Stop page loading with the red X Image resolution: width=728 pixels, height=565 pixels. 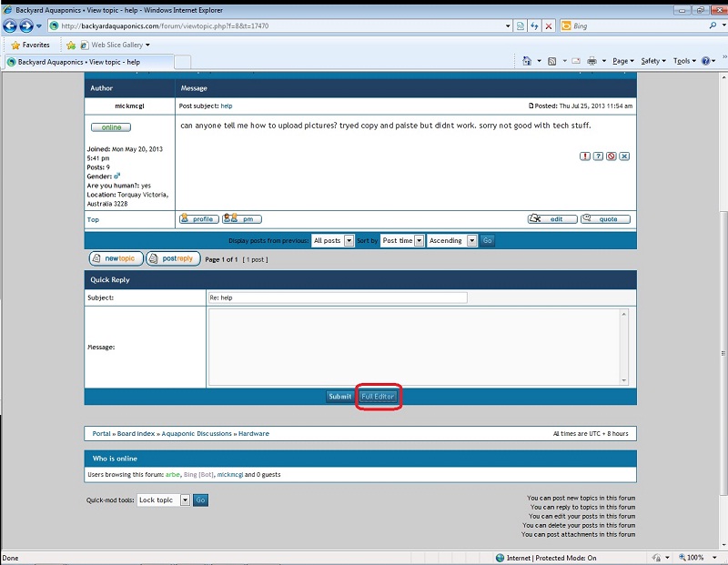(x=547, y=26)
